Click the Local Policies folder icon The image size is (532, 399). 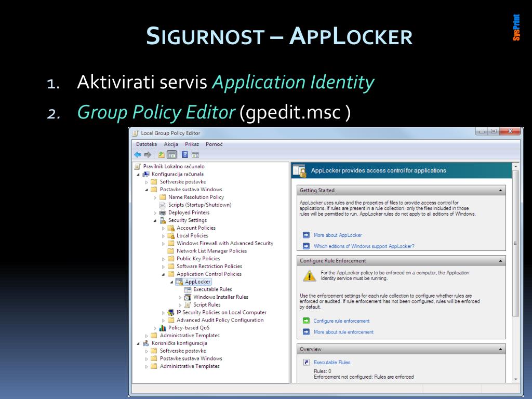(171, 236)
